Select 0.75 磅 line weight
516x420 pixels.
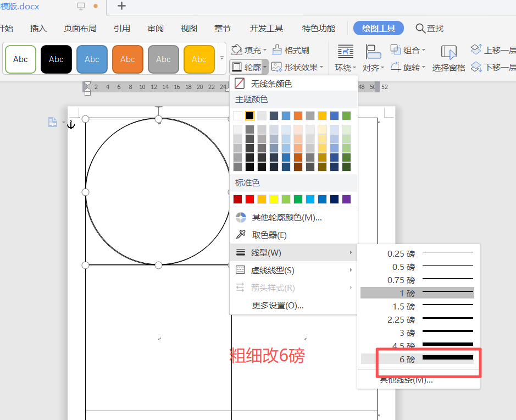417,280
